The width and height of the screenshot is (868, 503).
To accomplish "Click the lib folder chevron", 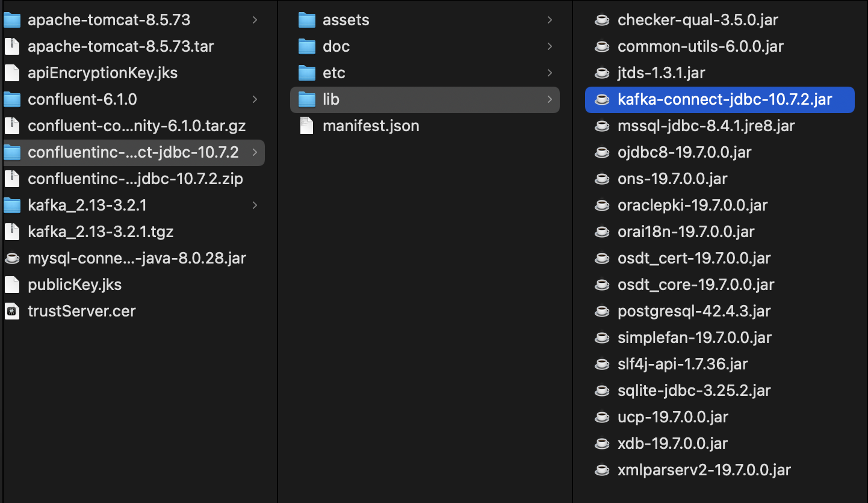I will pos(550,99).
